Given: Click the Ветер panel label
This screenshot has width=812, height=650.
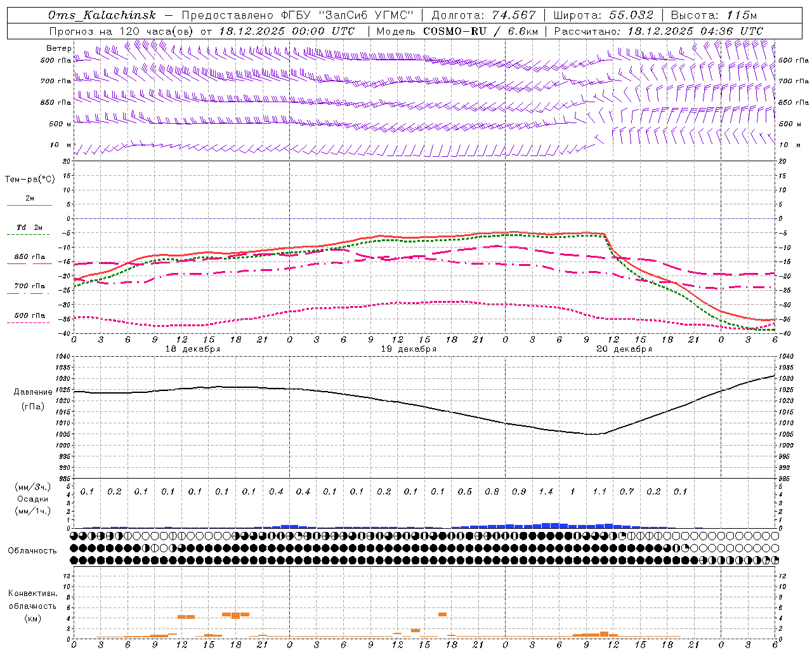Looking at the screenshot, I should pyautogui.click(x=58, y=48).
